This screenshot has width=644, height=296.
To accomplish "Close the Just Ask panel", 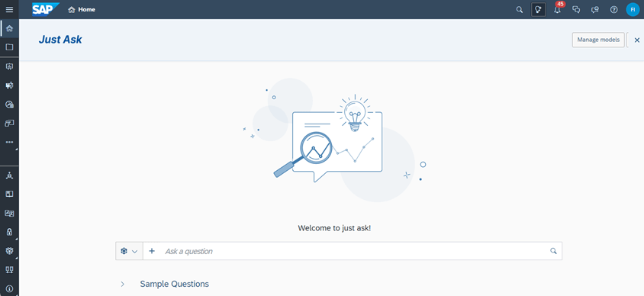I will coord(637,40).
